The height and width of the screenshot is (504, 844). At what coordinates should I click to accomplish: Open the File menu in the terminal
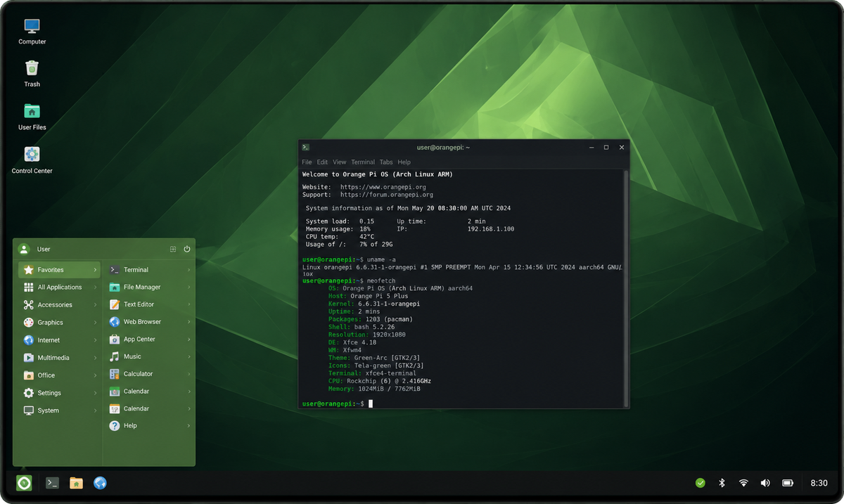tap(307, 162)
